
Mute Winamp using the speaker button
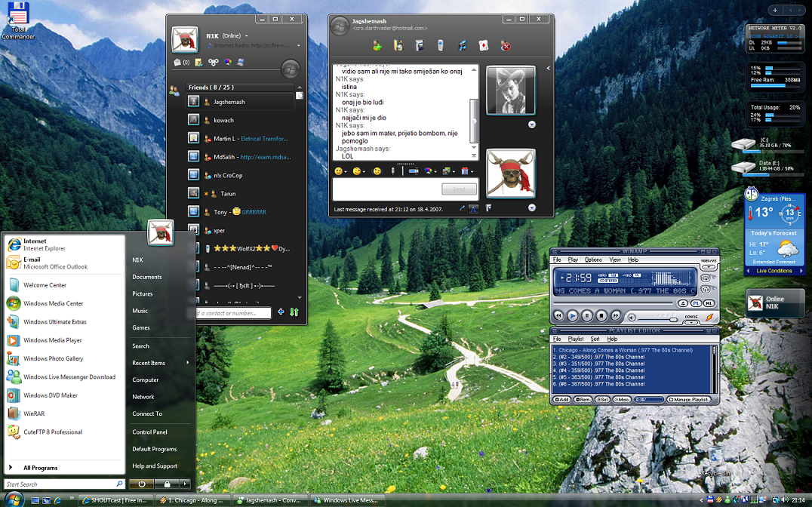632,317
